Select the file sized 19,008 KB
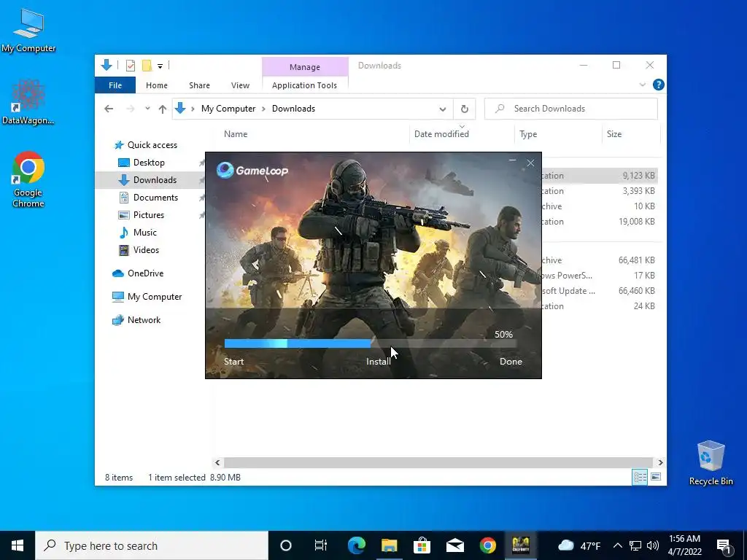The height and width of the screenshot is (560, 747). point(600,222)
